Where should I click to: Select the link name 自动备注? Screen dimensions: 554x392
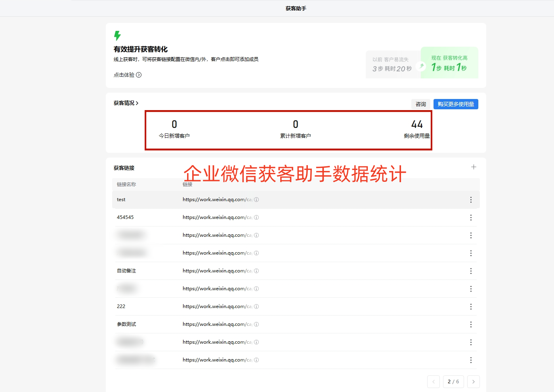pyautogui.click(x=126, y=271)
